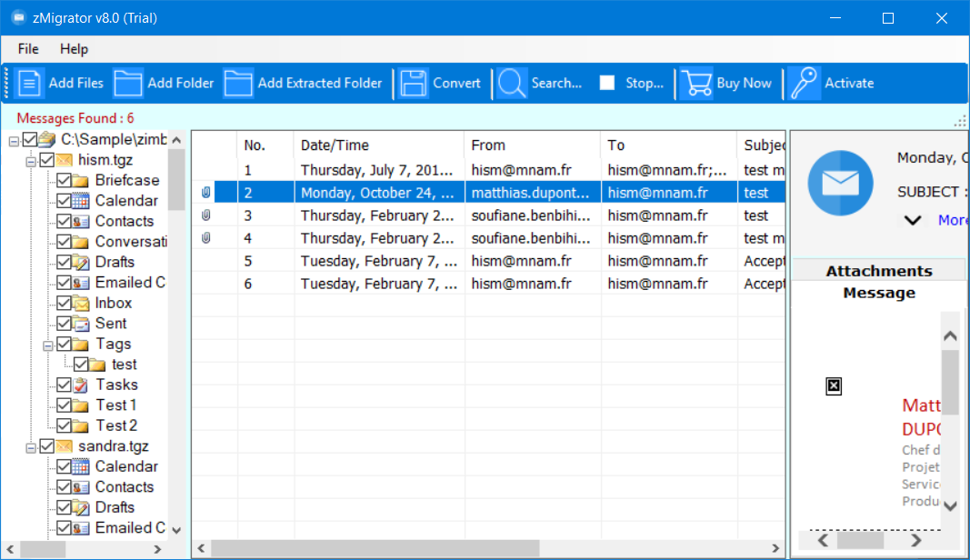Viewport: 970px width, 560px height.
Task: Sort by the No. column header
Action: click(265, 145)
